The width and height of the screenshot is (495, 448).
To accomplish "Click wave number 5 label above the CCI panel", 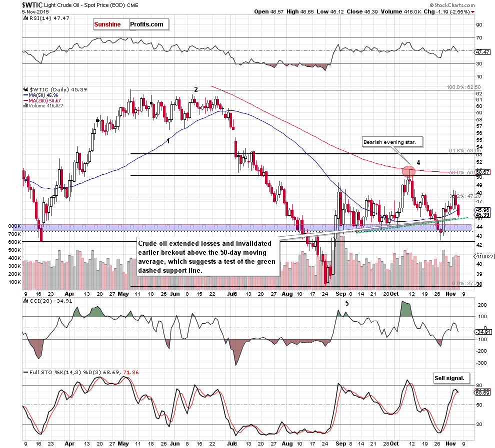I will [x=347, y=303].
